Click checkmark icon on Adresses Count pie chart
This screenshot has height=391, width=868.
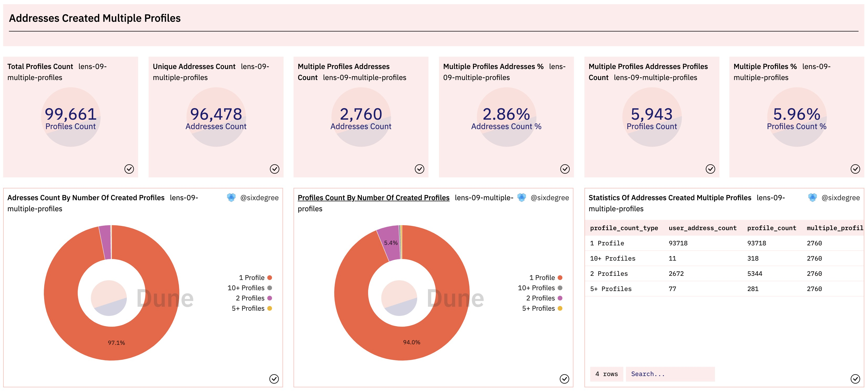tap(274, 379)
